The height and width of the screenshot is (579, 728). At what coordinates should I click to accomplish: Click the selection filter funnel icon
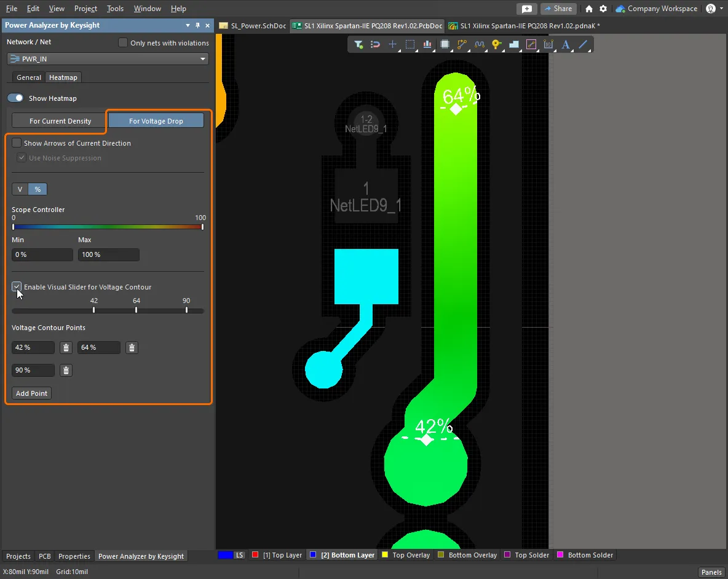pos(358,44)
